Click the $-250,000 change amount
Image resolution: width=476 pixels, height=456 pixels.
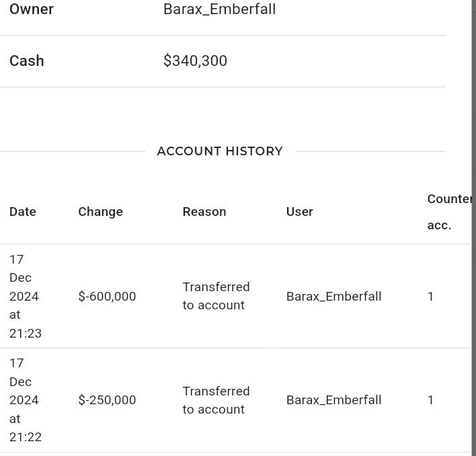(107, 400)
